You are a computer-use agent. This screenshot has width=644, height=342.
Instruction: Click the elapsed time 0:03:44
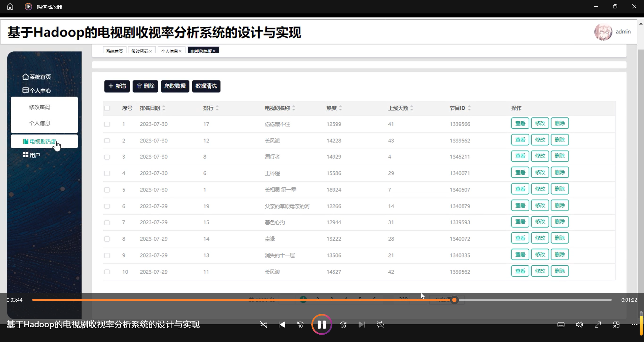pos(14,300)
